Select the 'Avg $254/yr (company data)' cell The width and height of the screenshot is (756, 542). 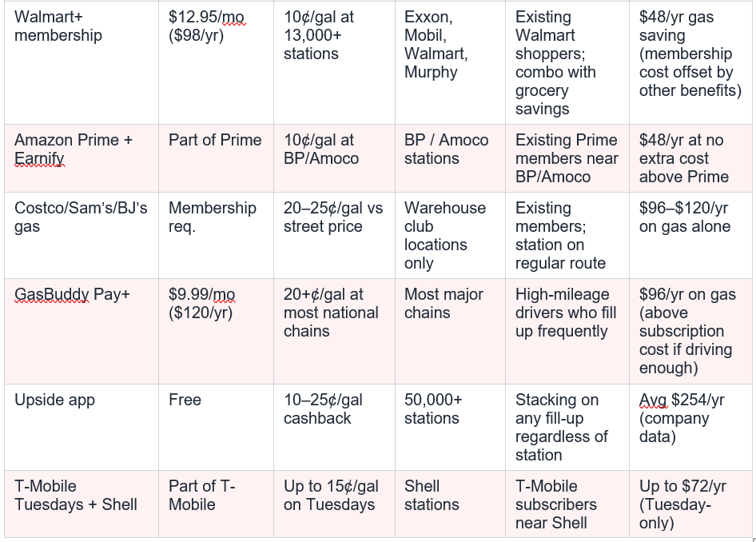[690, 427]
